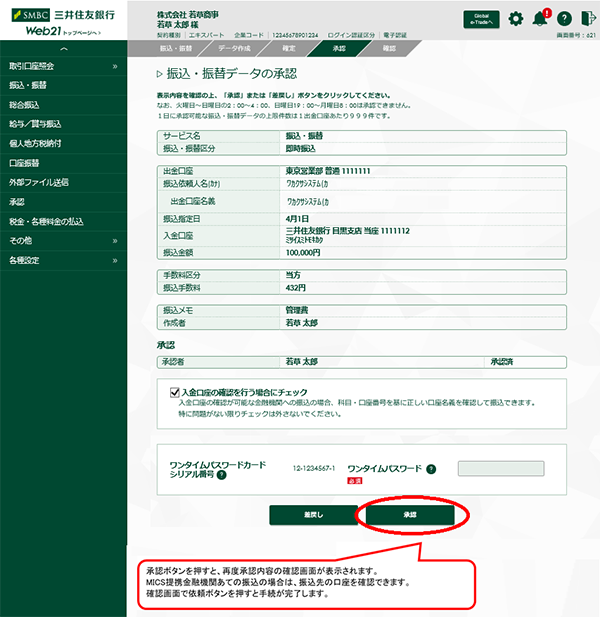Screen dimensions: 600x617
Task: Click the 4月1日 date value
Action: pyautogui.click(x=297, y=219)
